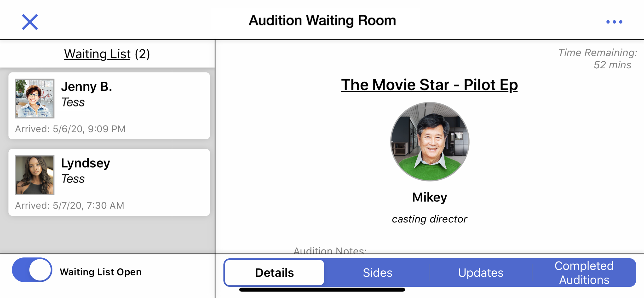The height and width of the screenshot is (298, 644).
Task: Select Jenny B.'s name in the waiting list
Action: click(86, 87)
